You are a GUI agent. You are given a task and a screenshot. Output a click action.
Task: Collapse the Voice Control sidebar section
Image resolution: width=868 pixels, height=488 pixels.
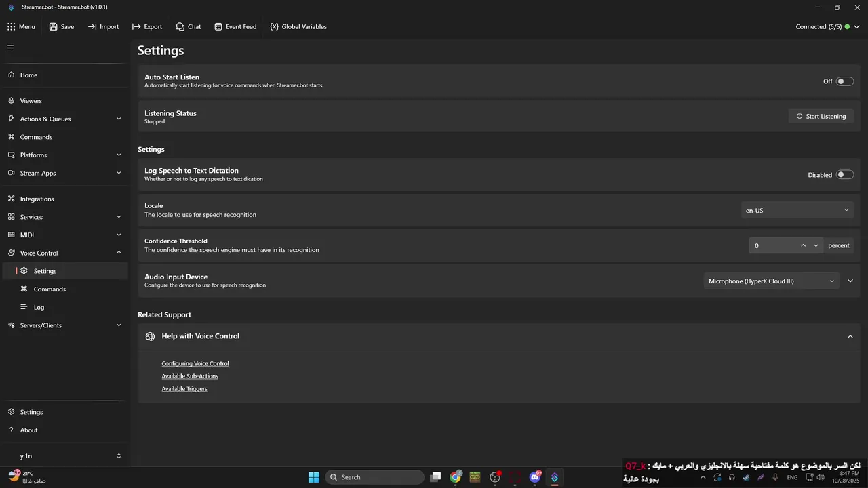click(x=64, y=253)
